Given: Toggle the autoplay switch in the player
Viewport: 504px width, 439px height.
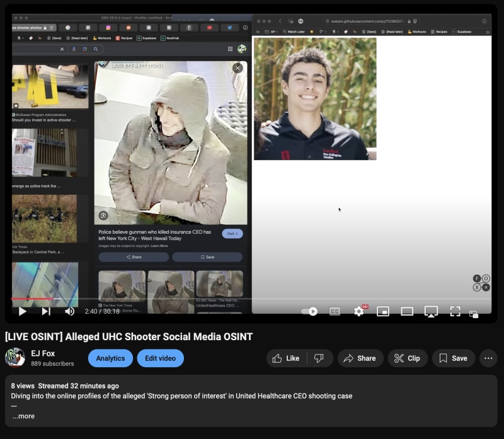Looking at the screenshot, I should click(x=309, y=311).
